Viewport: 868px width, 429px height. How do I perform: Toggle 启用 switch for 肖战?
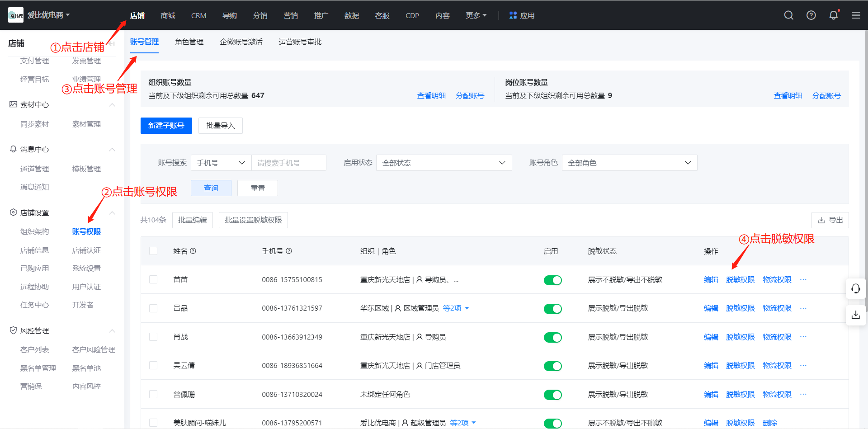tap(552, 337)
